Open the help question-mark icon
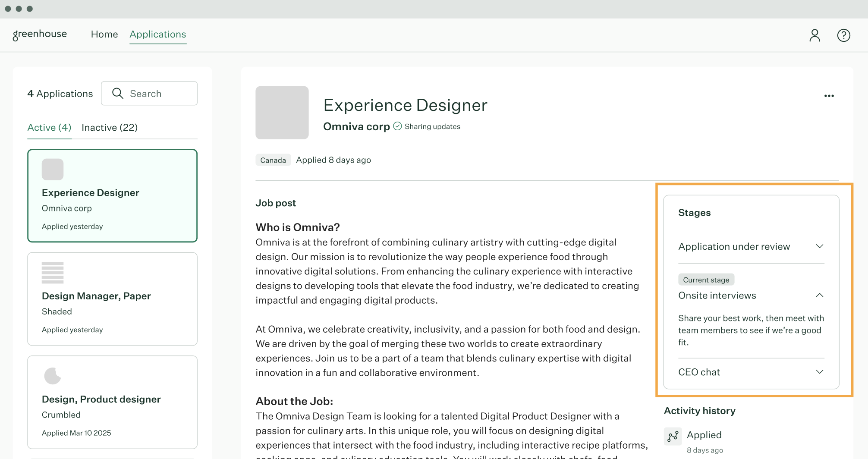The width and height of the screenshot is (868, 459). click(x=843, y=35)
